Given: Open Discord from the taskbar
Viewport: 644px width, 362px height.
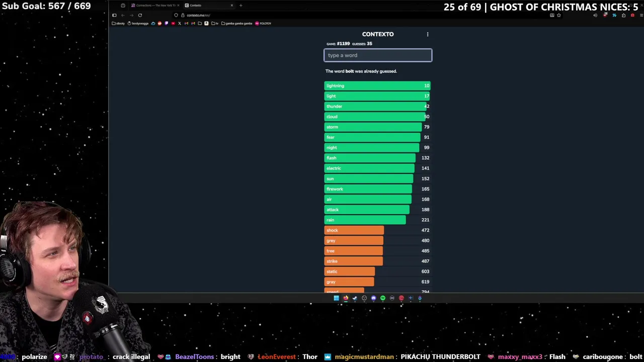Looking at the screenshot, I should click(x=373, y=298).
